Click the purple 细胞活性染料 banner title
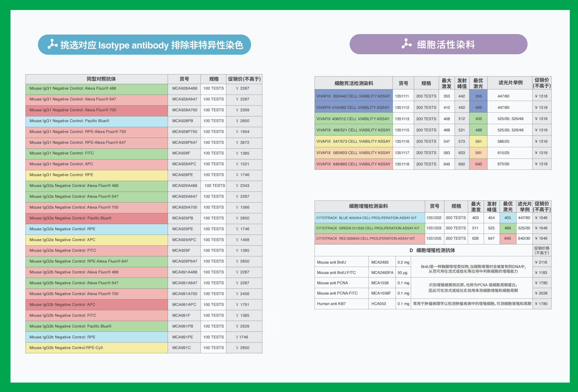This screenshot has width=578, height=392. [x=446, y=45]
